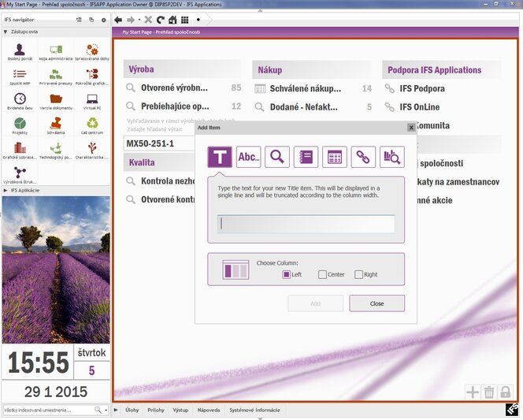Open Pokročilá grafick... shortcut
This screenshot has height=420, width=523.
(x=92, y=76)
